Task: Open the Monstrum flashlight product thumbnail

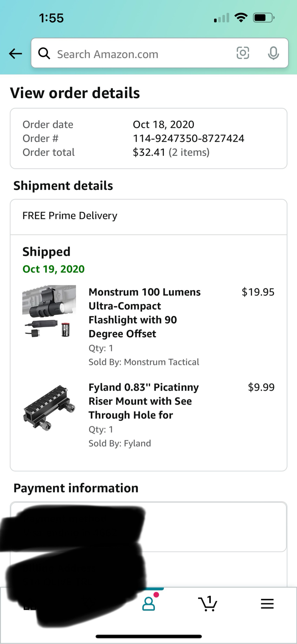Action: pyautogui.click(x=49, y=312)
